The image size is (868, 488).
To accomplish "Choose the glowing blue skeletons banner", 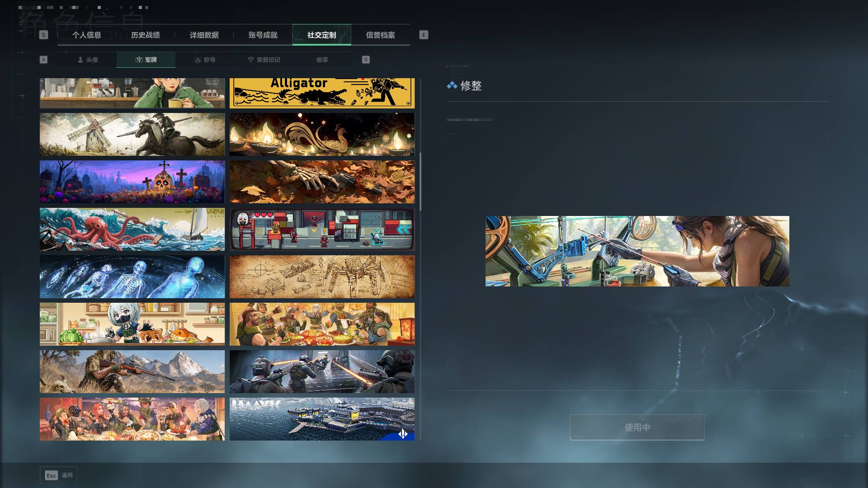I will [x=132, y=277].
